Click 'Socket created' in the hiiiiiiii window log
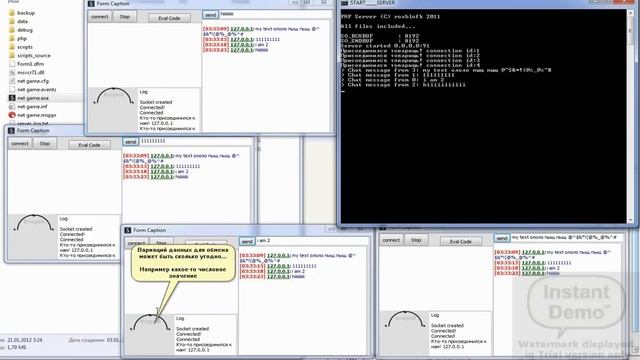The image size is (640, 360). [x=156, y=102]
